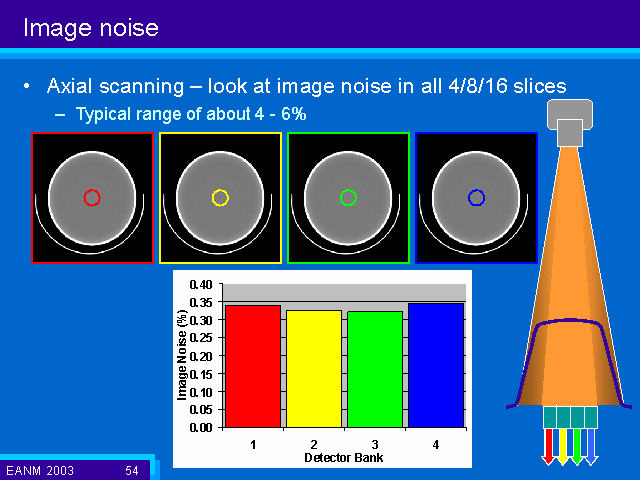
Task: Click the yellow bar for detector bank 2
Action: point(313,369)
